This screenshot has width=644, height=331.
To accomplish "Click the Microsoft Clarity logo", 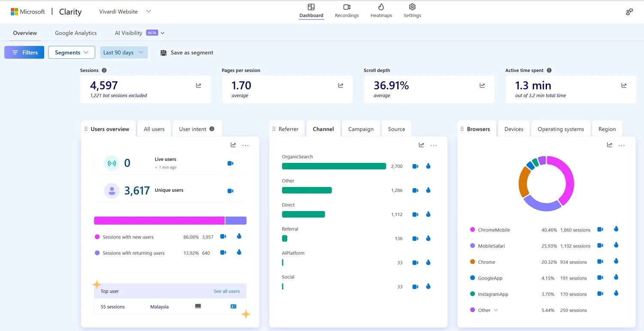I will [46, 12].
